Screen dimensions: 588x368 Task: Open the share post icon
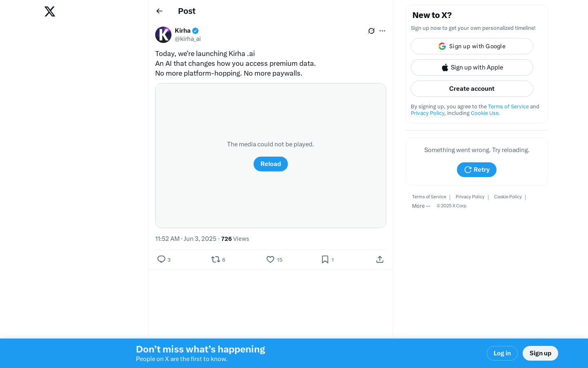tap(380, 259)
